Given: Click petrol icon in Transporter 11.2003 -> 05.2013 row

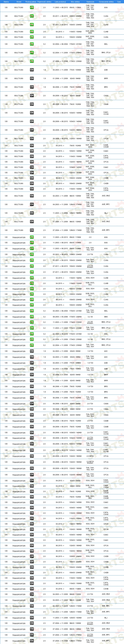Looking at the screenshot, I should (x=32, y=237).
